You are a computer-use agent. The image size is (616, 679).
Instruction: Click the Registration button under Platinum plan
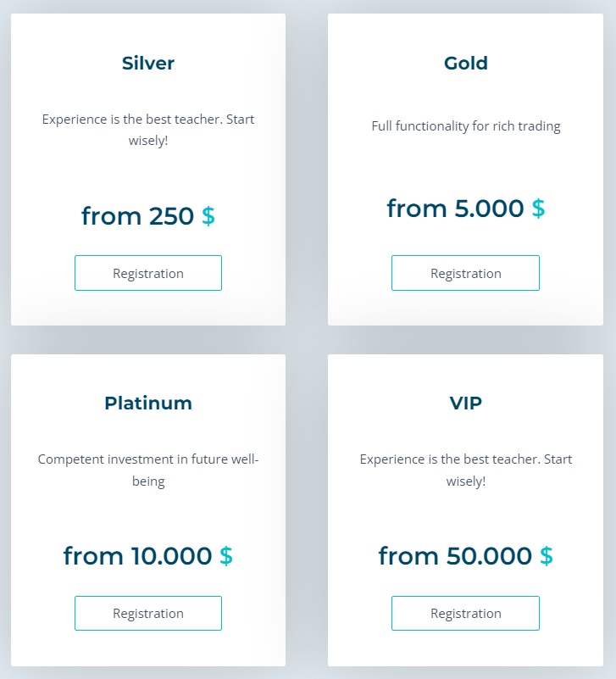tap(148, 613)
